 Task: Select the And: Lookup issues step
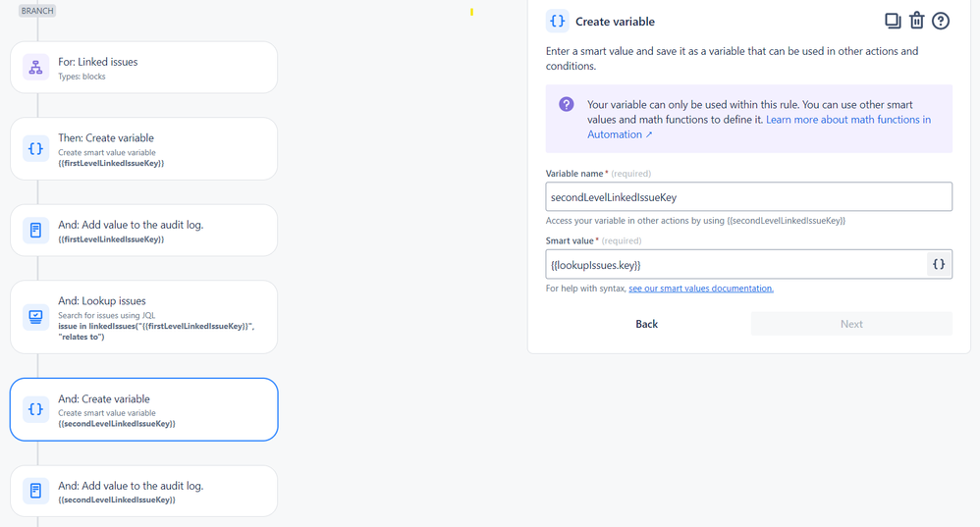[x=143, y=317]
